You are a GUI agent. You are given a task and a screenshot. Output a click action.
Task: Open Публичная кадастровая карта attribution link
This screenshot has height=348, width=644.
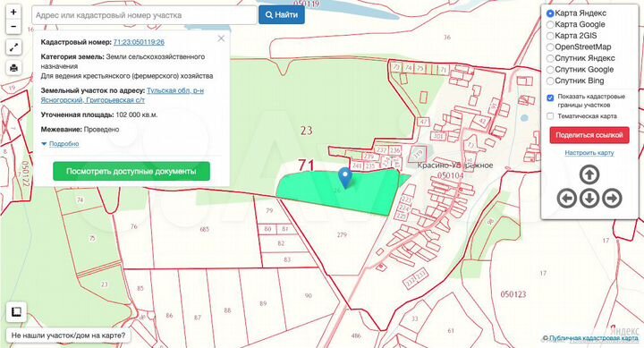[594, 338]
